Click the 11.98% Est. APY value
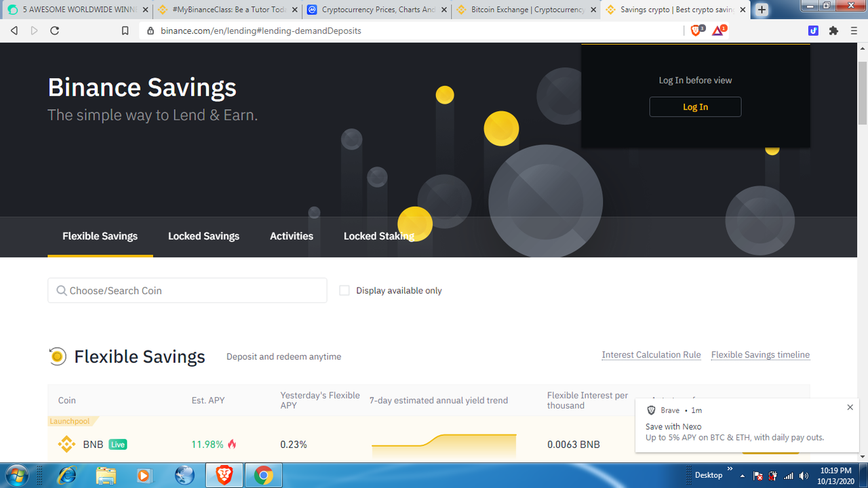 [208, 445]
